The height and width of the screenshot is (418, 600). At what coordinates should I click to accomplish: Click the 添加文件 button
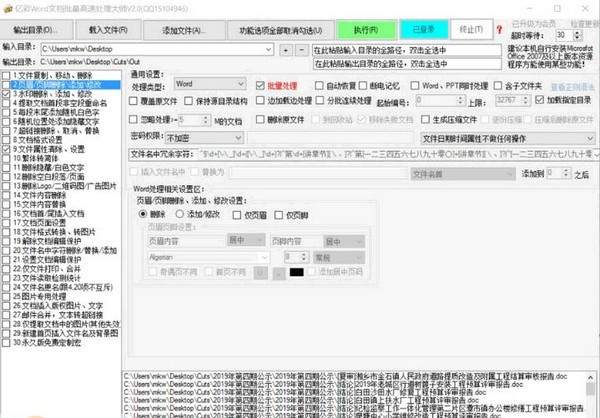pyautogui.click(x=182, y=30)
